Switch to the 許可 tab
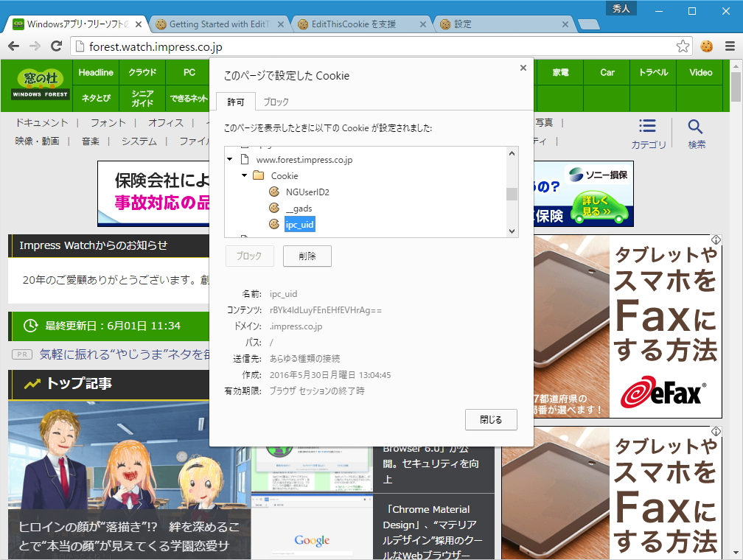 236,102
